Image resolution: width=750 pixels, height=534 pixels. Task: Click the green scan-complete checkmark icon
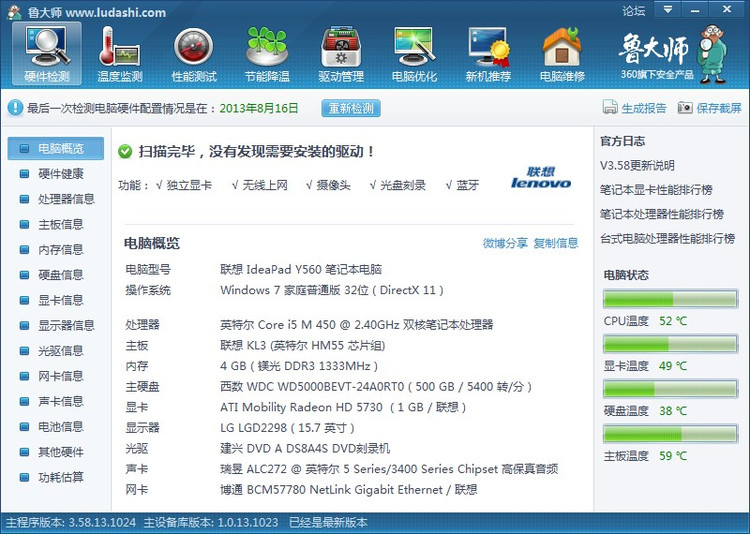click(125, 152)
